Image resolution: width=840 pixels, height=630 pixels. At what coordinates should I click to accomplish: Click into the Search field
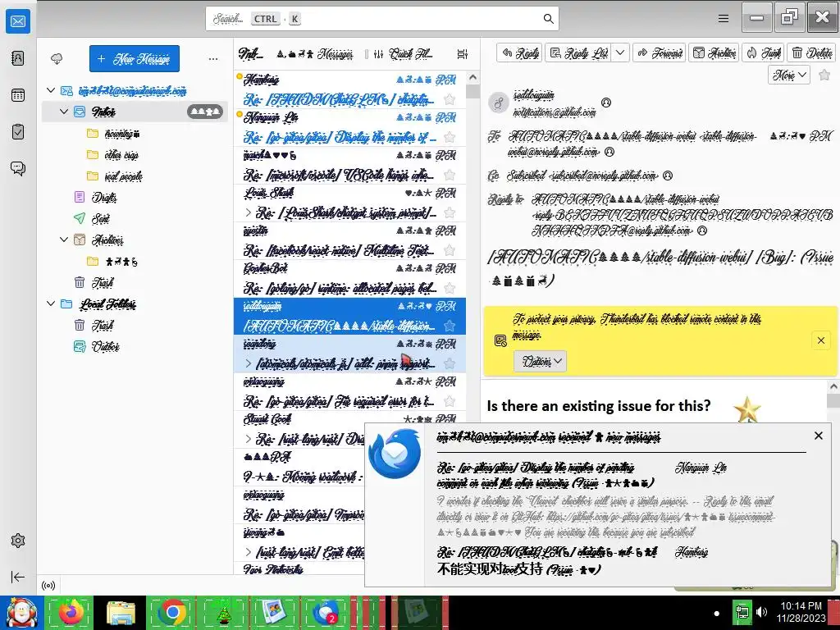click(382, 19)
